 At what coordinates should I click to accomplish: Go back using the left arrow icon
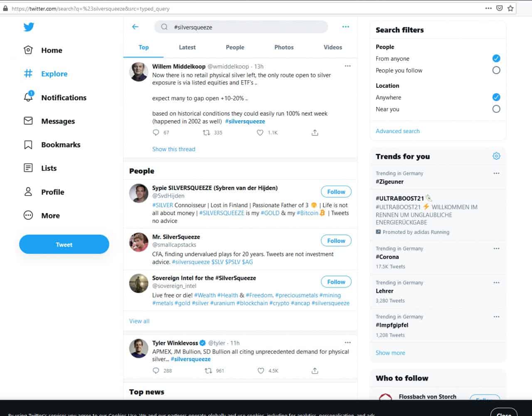[x=135, y=27]
